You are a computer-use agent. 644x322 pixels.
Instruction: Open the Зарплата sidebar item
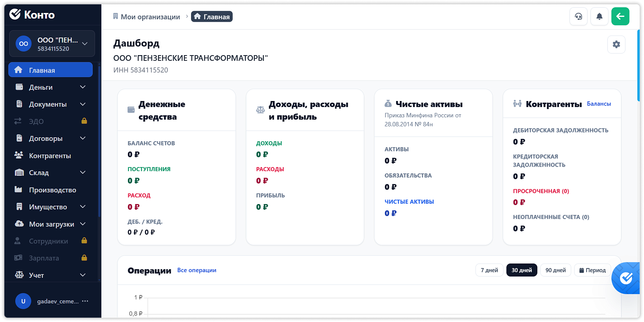click(x=50, y=258)
